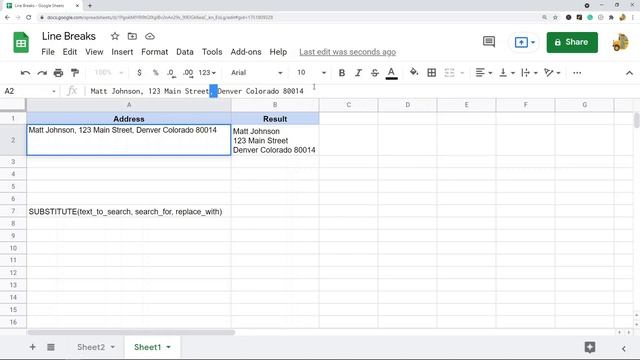Open the Tools menu
This screenshot has width=640, height=360.
[212, 52]
